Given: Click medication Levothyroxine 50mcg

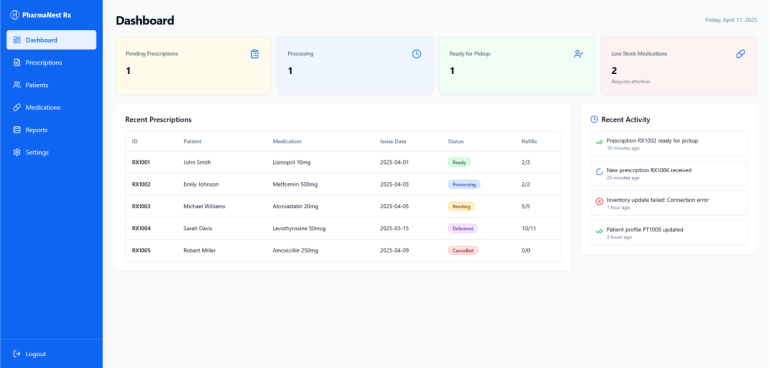Looking at the screenshot, I should (299, 228).
